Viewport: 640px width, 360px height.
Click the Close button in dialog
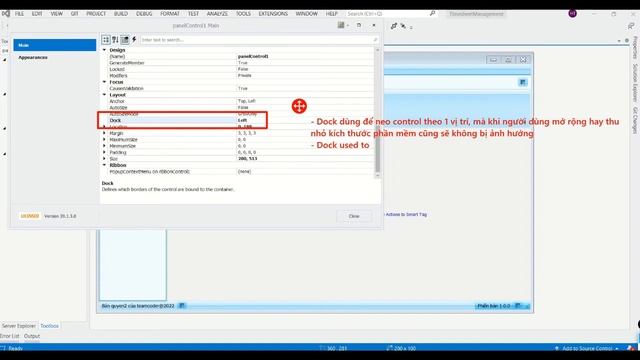tap(354, 216)
